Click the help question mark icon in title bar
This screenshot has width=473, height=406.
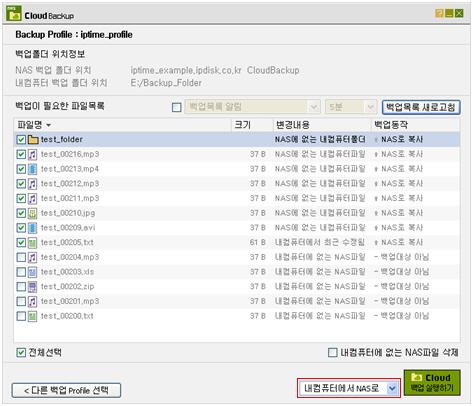pos(439,13)
